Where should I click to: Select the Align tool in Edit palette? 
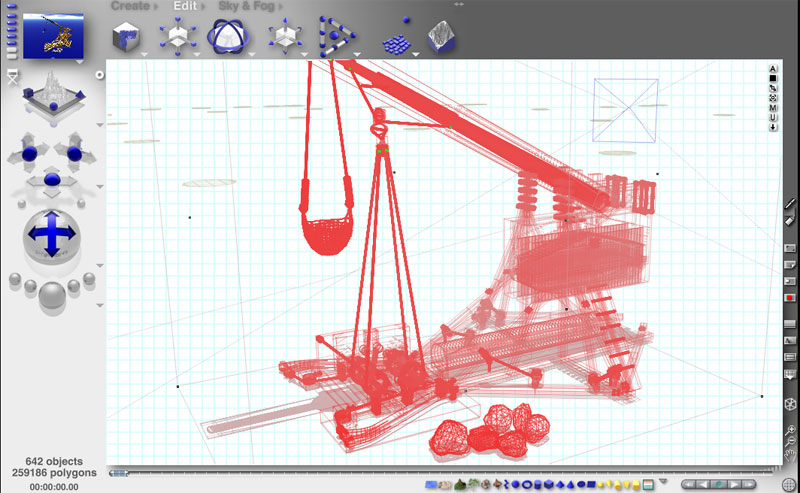tap(335, 37)
